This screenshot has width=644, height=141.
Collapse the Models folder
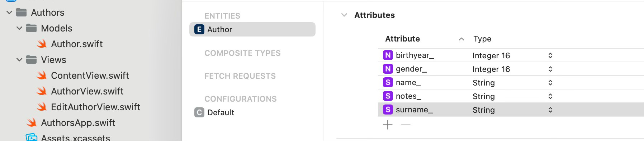click(19, 28)
